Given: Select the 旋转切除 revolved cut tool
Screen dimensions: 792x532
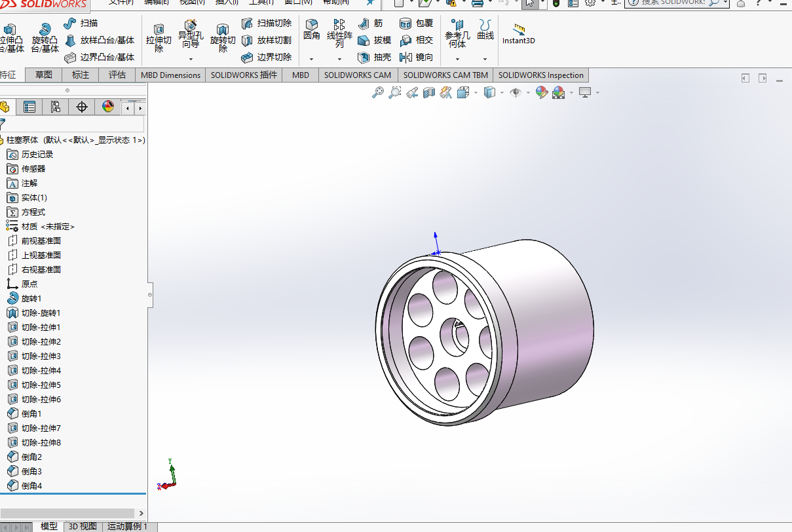Looking at the screenshot, I should point(223,37).
